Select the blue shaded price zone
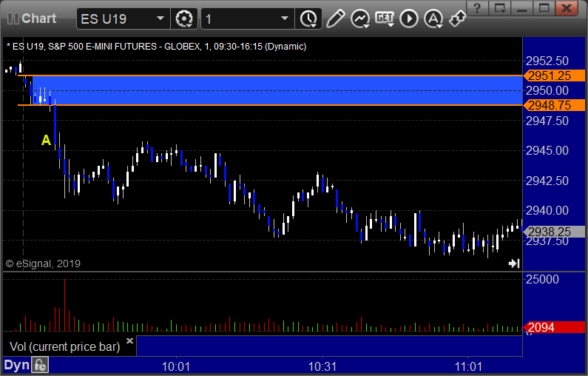The height and width of the screenshot is (376, 588). pyautogui.click(x=277, y=90)
